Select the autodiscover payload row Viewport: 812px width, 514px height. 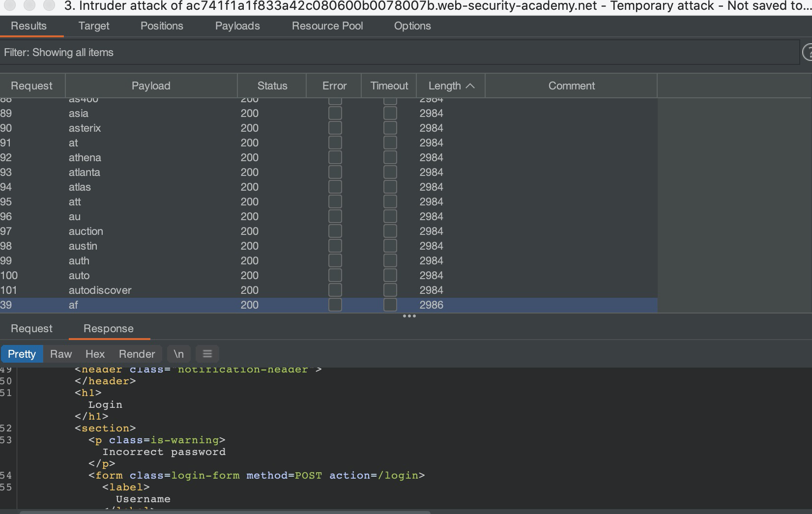(x=100, y=290)
